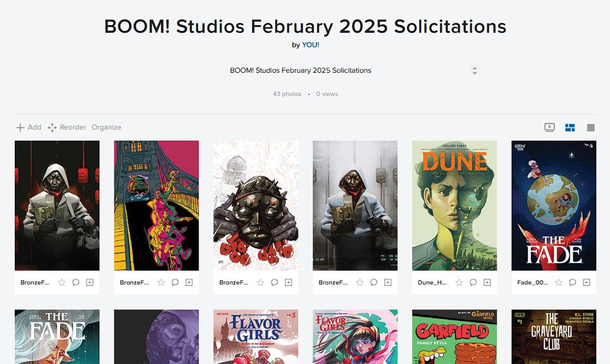Viewport: 610px width, 364px height.
Task: Star the Dune_H... photo
Action: click(459, 283)
